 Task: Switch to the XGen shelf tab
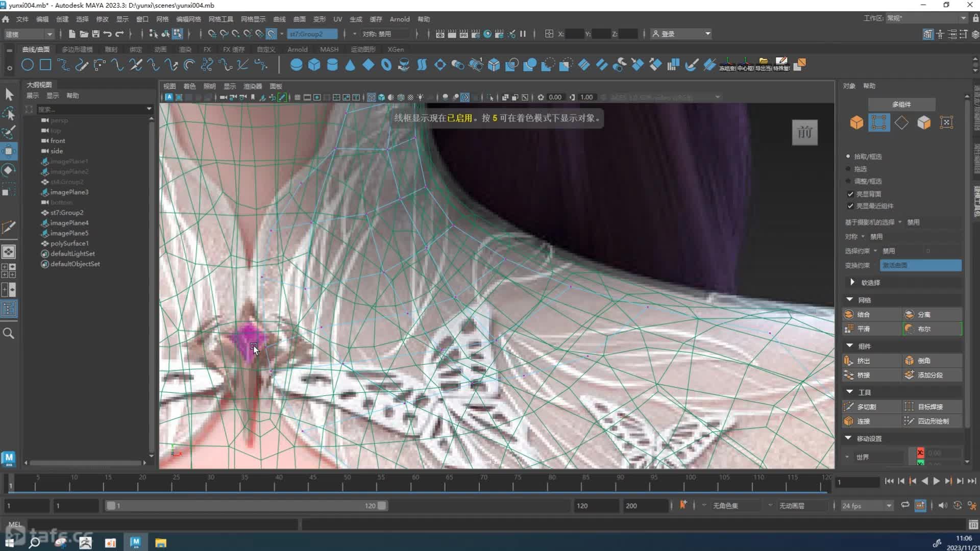[396, 49]
